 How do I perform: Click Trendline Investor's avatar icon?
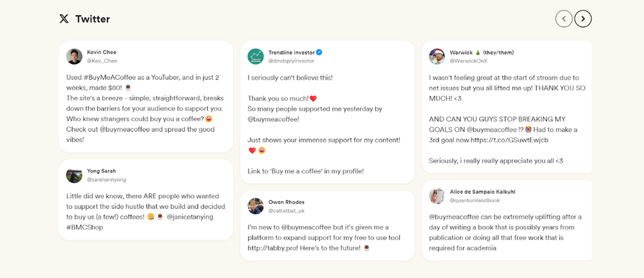click(x=256, y=56)
